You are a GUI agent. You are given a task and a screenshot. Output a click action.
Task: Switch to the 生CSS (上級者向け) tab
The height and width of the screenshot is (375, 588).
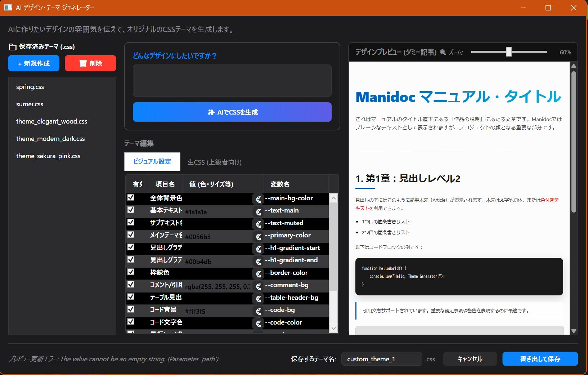click(215, 162)
